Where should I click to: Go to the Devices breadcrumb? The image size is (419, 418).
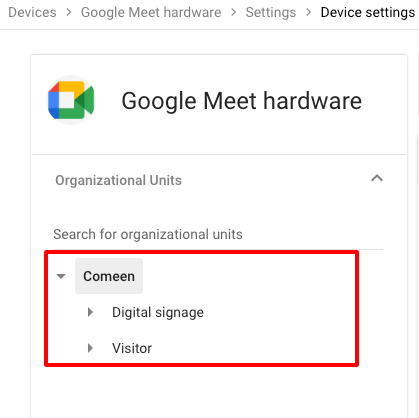(x=32, y=13)
